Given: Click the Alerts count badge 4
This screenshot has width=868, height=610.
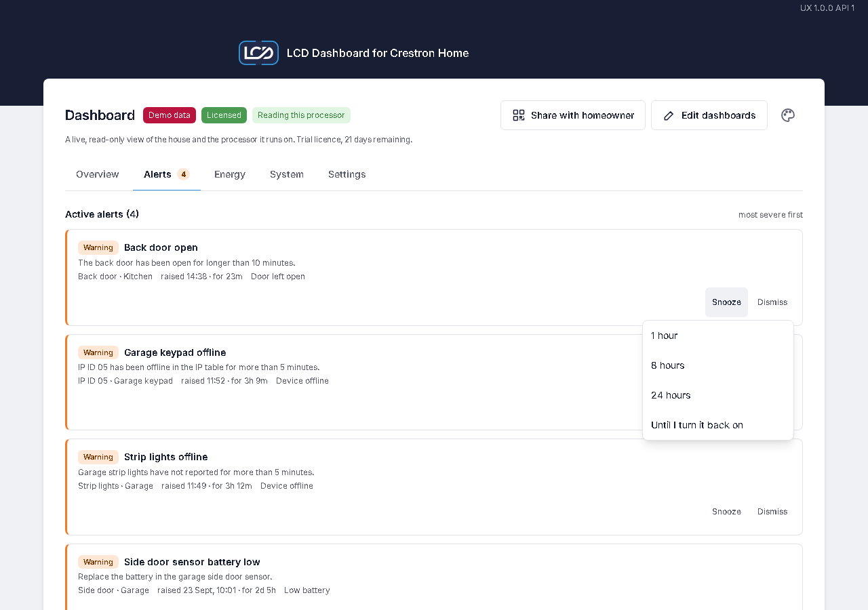Looking at the screenshot, I should (183, 174).
